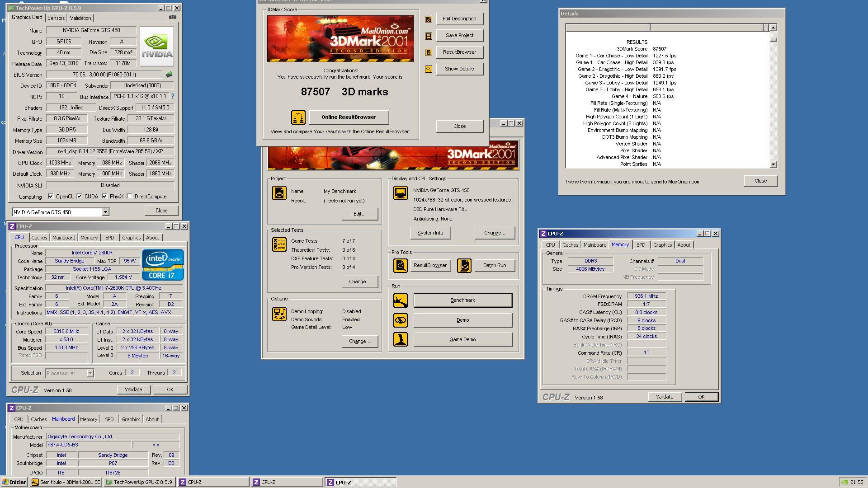Click the Pro Tools ResultBrowser magnifier icon
The image size is (868, 488).
click(x=401, y=266)
